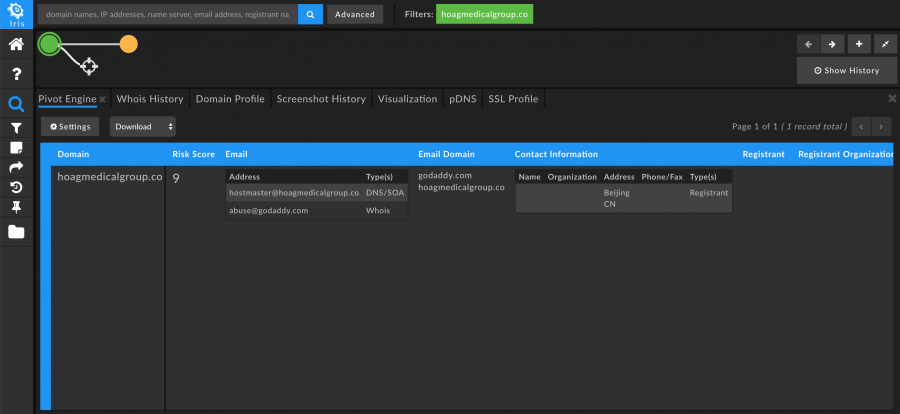Screen dimensions: 900x414
Task: Close the Pivot Engine tab with x
Action: (x=102, y=99)
